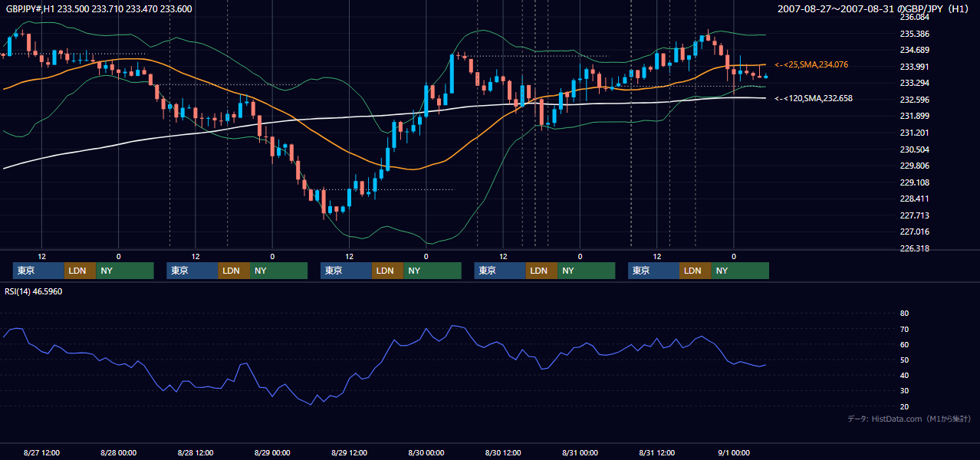This screenshot has height=460, width=980.
Task: Click price axis label 231.899
Action: click(914, 116)
